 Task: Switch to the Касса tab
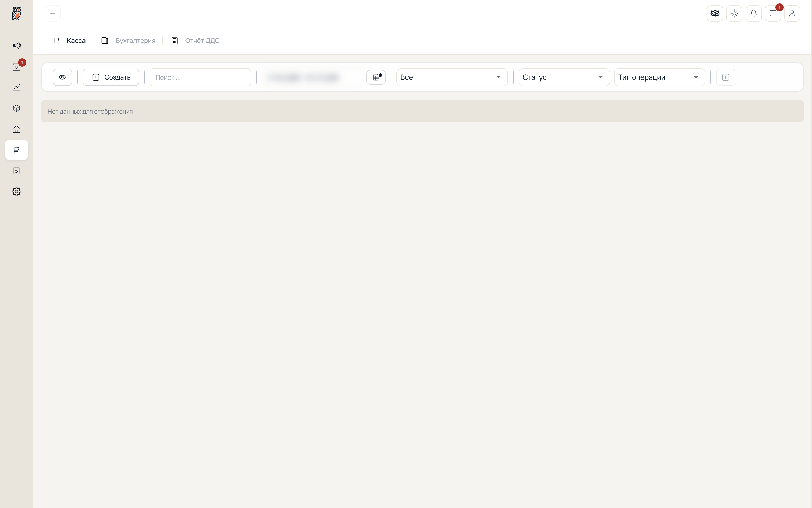pyautogui.click(x=69, y=41)
